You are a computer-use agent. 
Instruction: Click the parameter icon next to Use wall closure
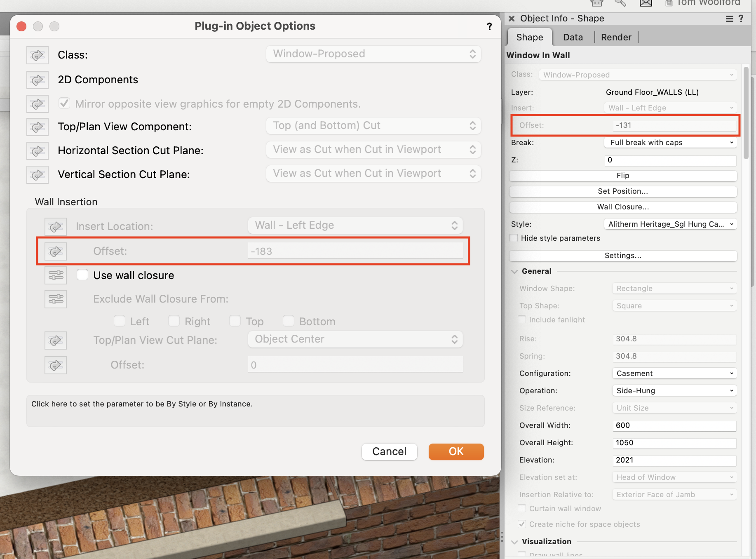(56, 275)
